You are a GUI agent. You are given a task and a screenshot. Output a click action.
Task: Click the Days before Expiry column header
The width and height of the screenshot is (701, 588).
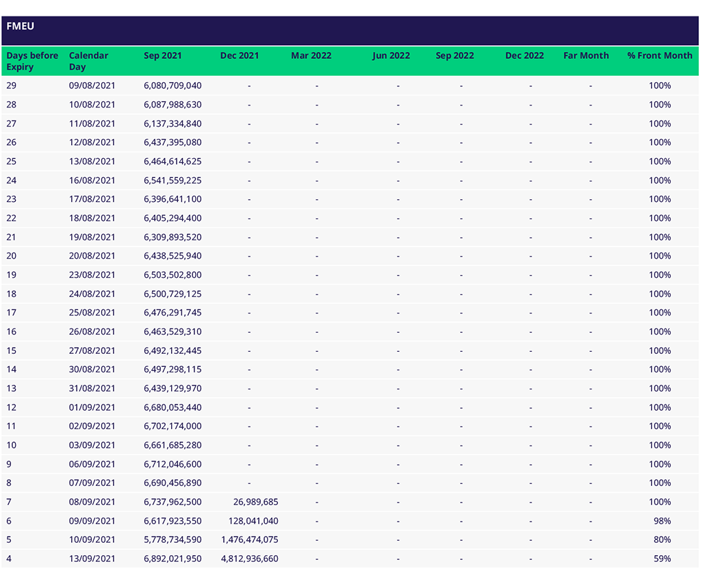[x=32, y=61]
